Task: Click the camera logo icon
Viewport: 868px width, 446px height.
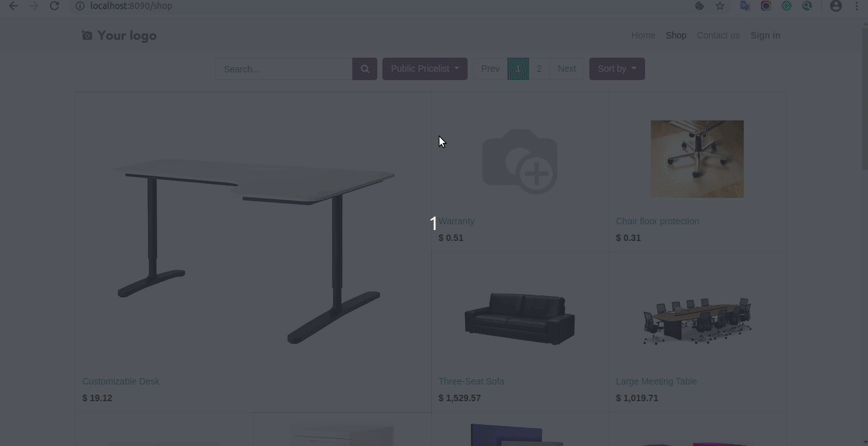Action: tap(87, 35)
